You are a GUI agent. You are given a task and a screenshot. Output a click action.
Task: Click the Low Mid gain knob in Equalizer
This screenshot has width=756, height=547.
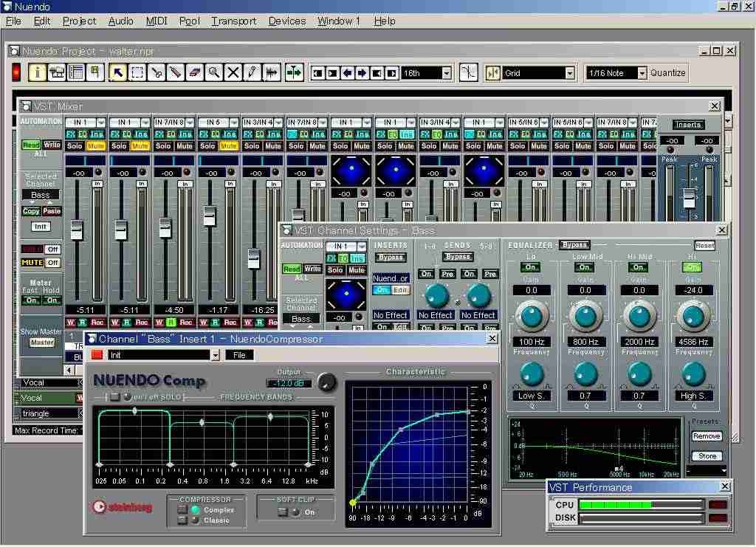click(x=585, y=316)
